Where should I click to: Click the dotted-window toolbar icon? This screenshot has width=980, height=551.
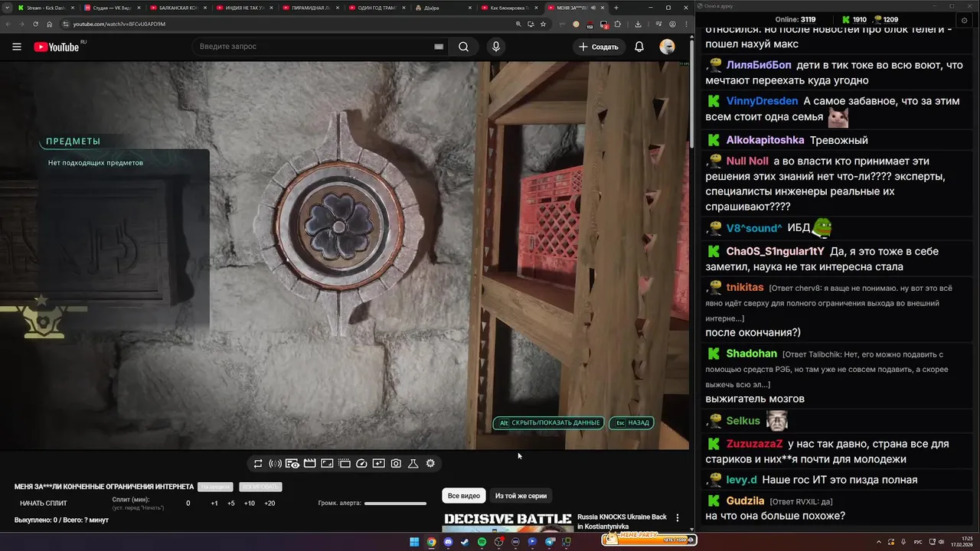[345, 463]
